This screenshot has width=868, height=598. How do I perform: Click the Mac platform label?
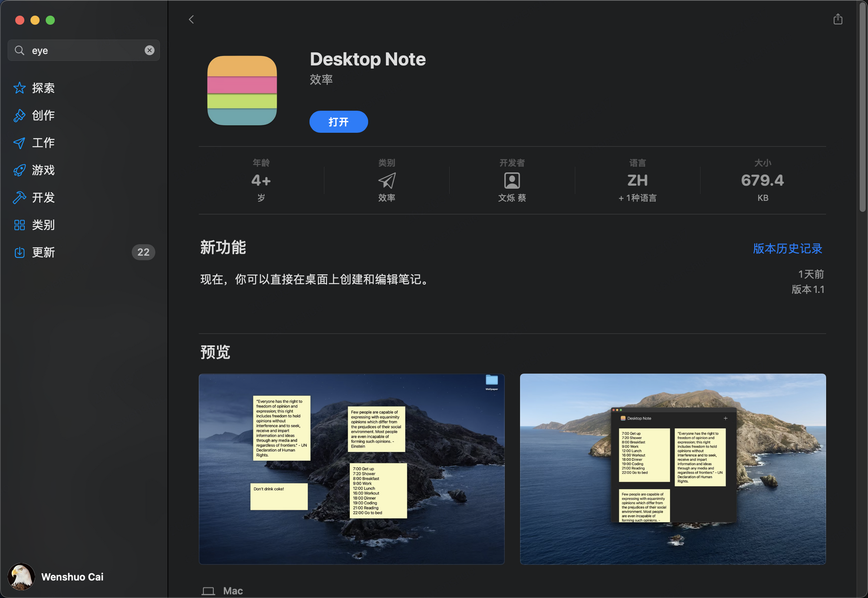coord(233,591)
